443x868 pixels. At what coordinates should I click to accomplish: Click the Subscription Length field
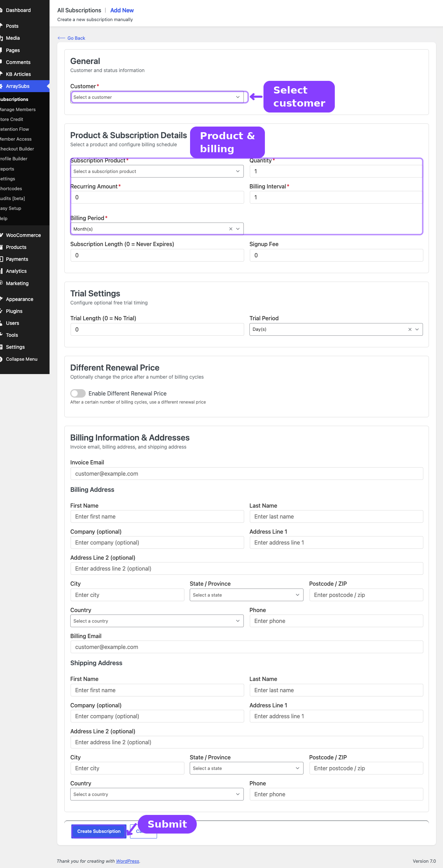pyautogui.click(x=157, y=255)
